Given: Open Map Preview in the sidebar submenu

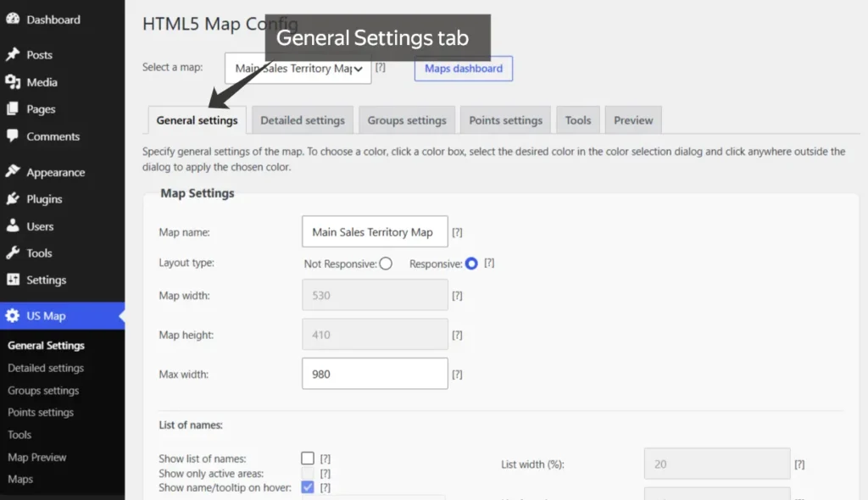Looking at the screenshot, I should click(x=37, y=458).
